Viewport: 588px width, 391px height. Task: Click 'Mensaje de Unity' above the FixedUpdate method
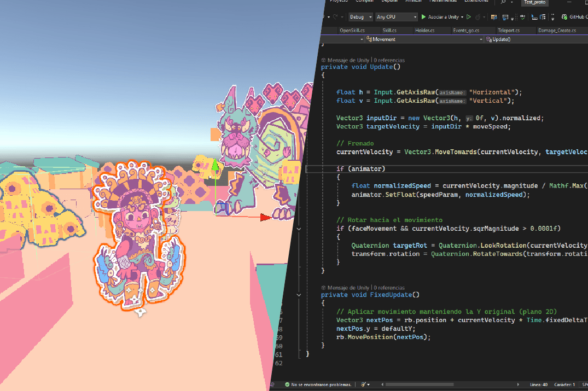tap(348, 288)
